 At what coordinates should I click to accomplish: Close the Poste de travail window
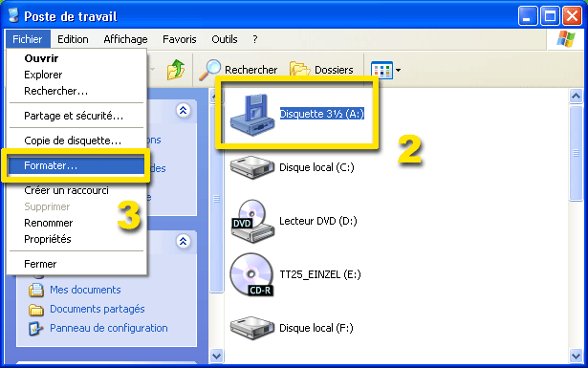click(572, 16)
